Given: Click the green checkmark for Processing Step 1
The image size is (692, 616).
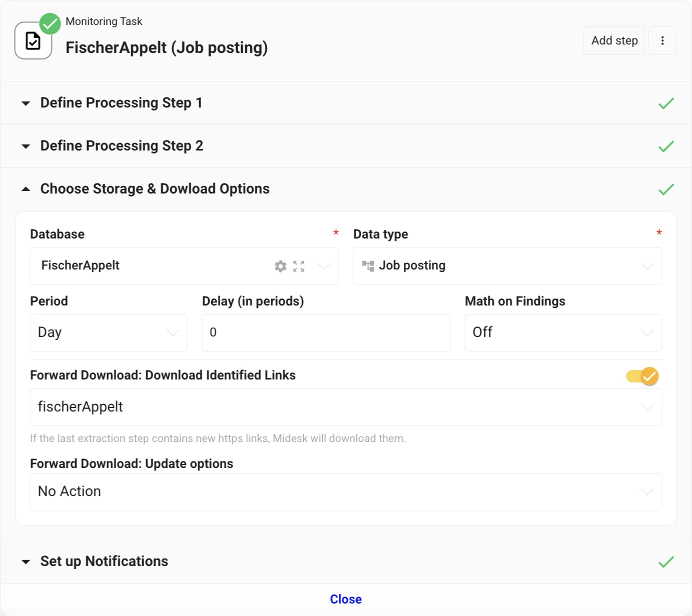Looking at the screenshot, I should (x=666, y=103).
